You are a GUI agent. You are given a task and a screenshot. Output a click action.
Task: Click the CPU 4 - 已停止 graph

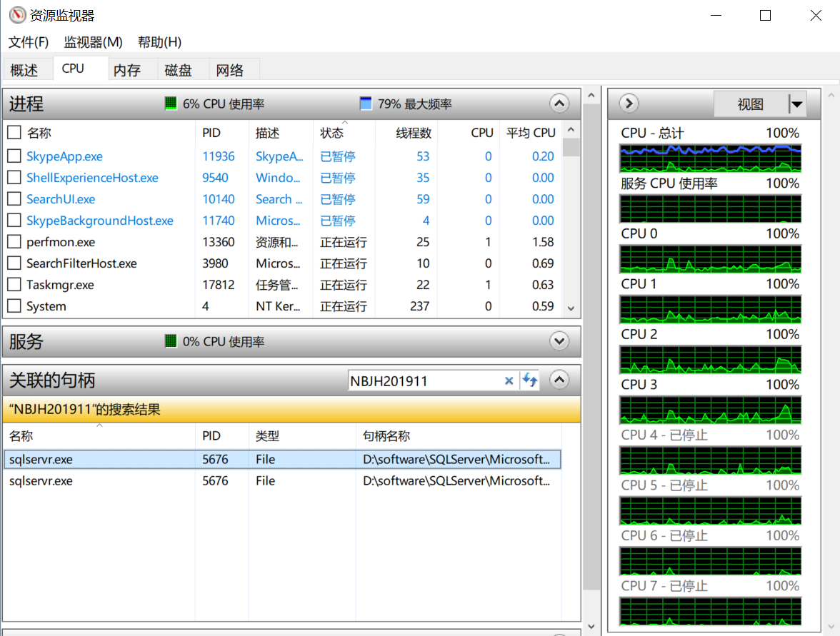tap(710, 460)
